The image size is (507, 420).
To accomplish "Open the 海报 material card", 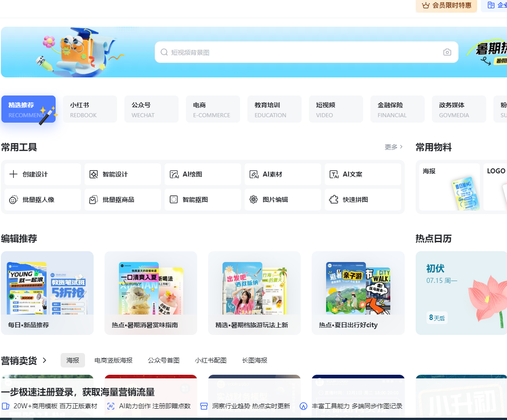I will [450, 187].
